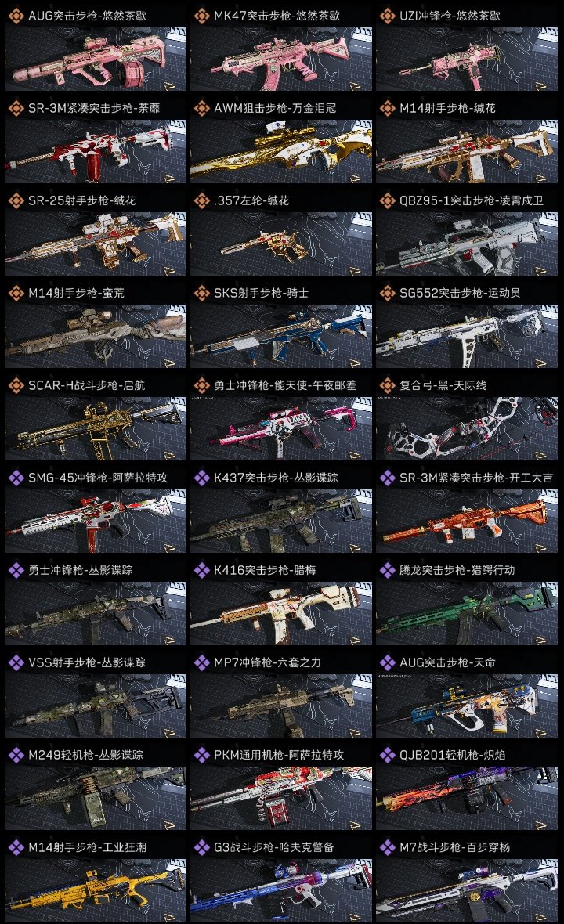Select the UZI冲锋枪-悠然茶歇 weapon image

(x=467, y=59)
